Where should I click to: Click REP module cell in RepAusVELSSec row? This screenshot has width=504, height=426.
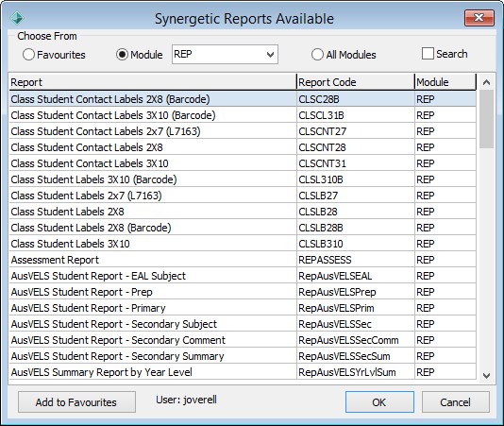click(445, 324)
